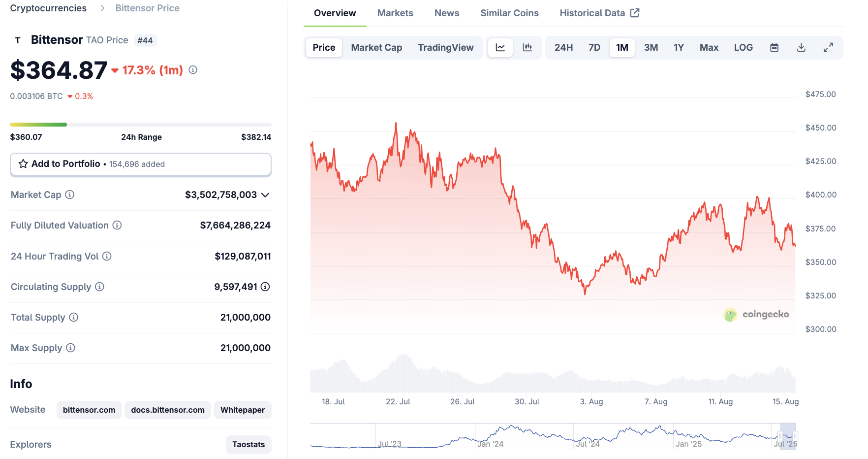
Task: Select the line chart view icon
Action: (500, 47)
